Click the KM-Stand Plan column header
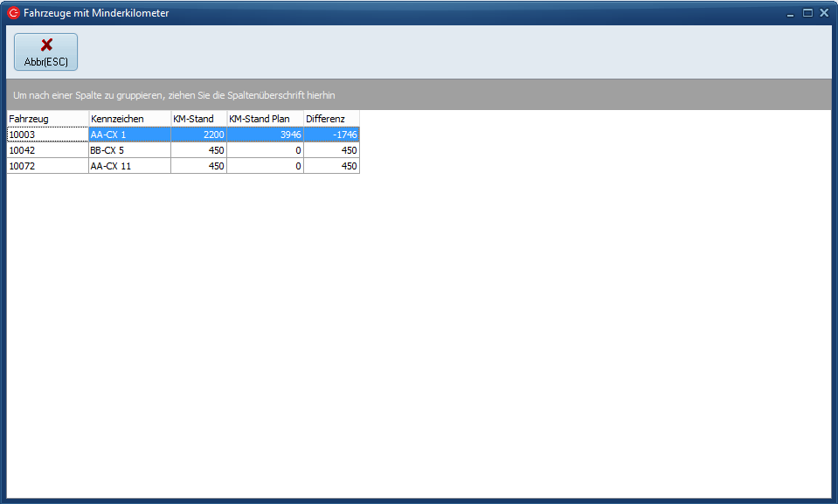The image size is (838, 504). (265, 118)
